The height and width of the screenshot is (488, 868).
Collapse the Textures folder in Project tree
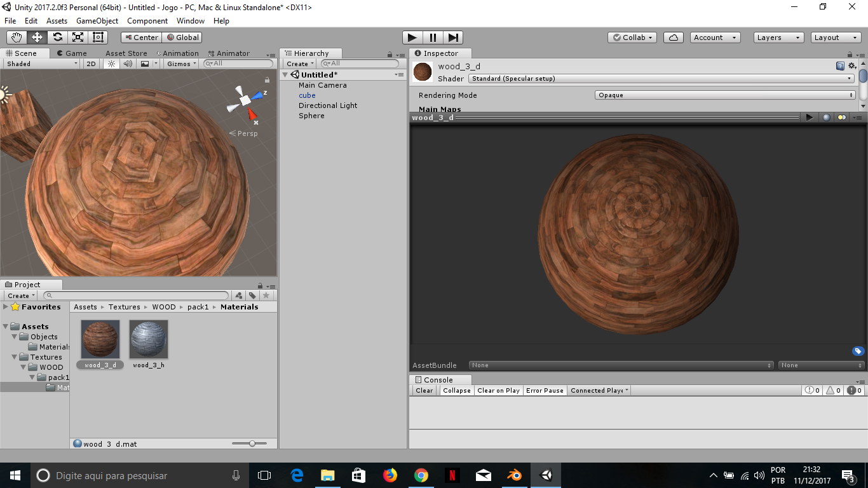tap(15, 357)
